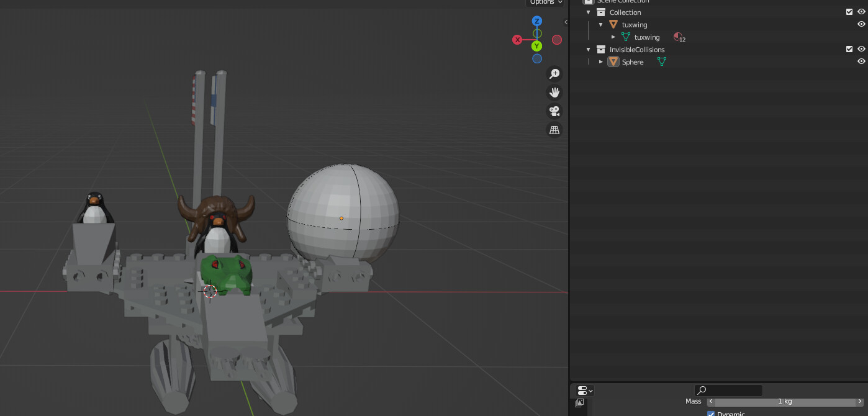Click the green tuxwing mesh data icon
868x416 pixels.
coord(626,37)
